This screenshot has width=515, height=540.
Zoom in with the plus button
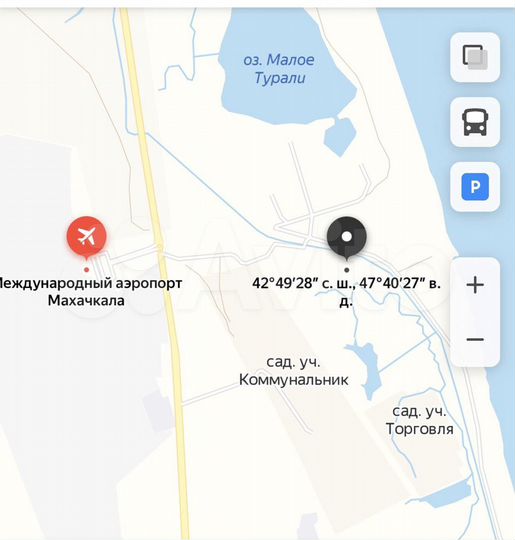click(475, 285)
